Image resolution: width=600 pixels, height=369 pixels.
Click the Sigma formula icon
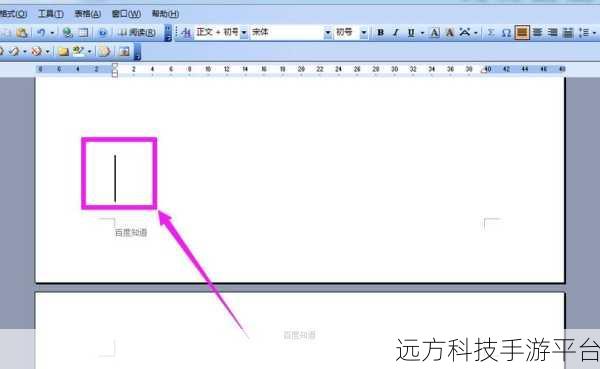click(491, 33)
